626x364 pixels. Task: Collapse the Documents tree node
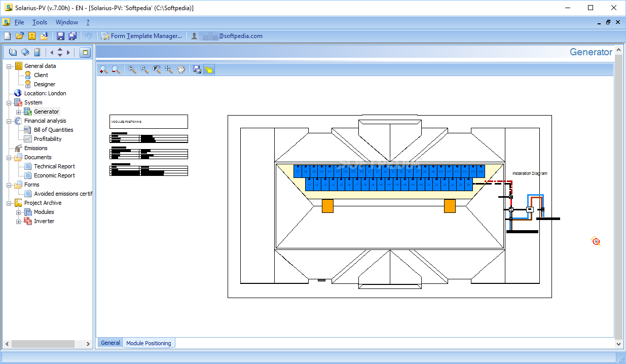coord(9,157)
